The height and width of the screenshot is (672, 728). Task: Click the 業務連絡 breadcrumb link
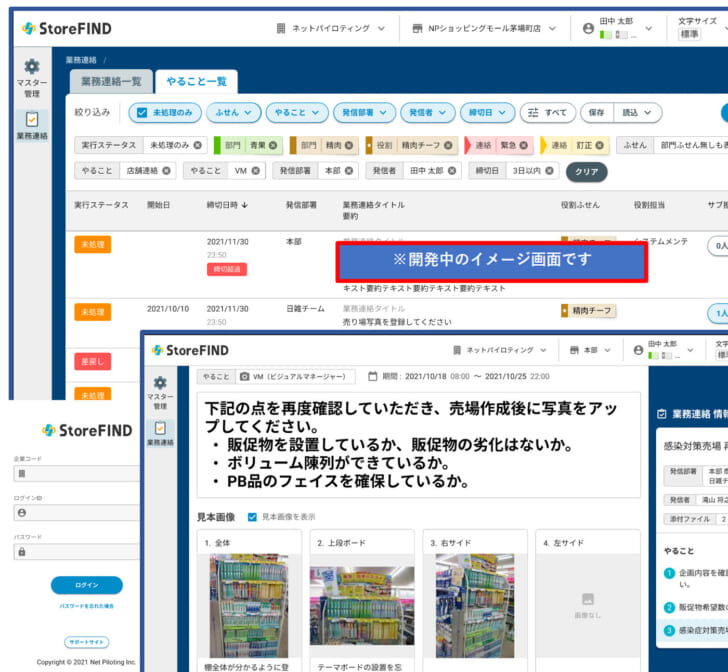click(x=81, y=60)
